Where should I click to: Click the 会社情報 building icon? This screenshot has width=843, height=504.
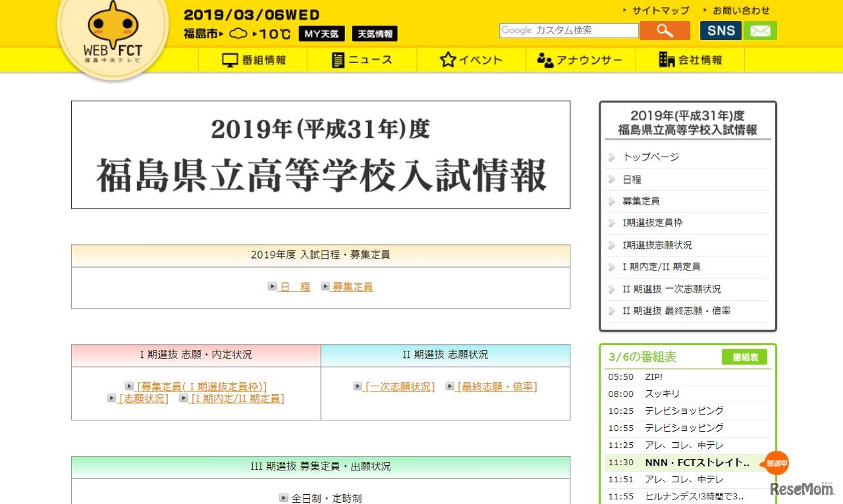pos(666,59)
